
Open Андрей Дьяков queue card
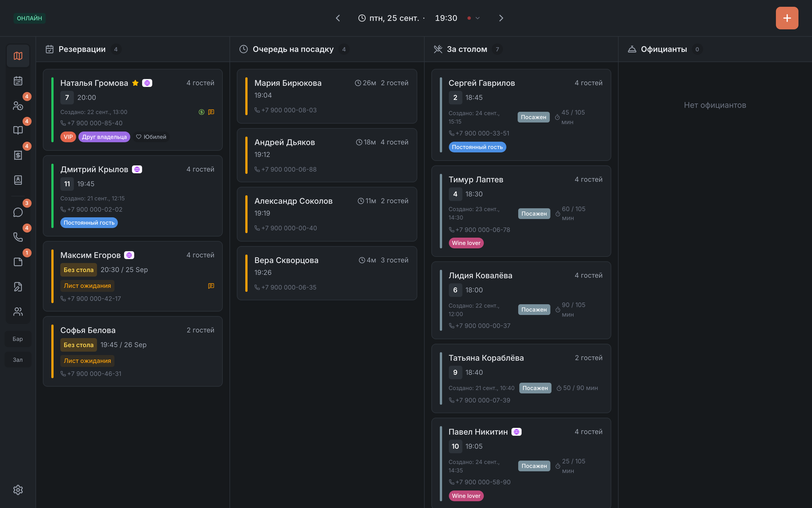point(327,156)
